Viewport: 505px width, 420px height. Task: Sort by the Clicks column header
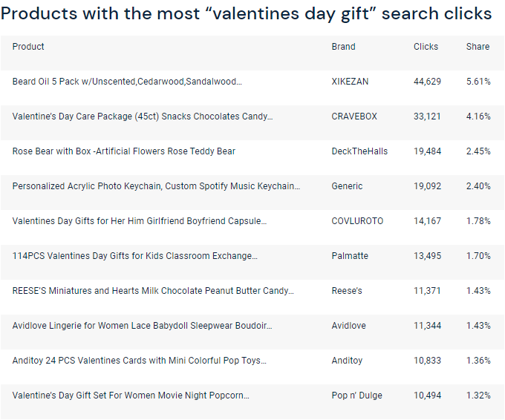click(426, 47)
